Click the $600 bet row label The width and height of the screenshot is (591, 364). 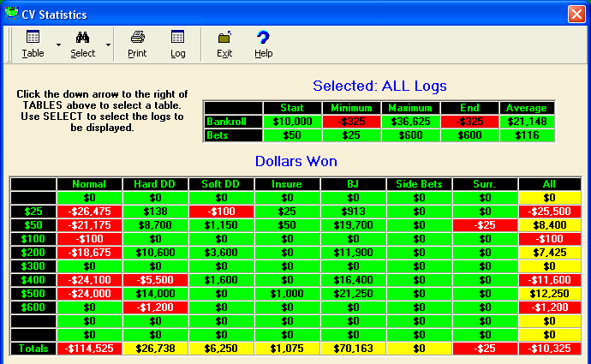coord(33,307)
